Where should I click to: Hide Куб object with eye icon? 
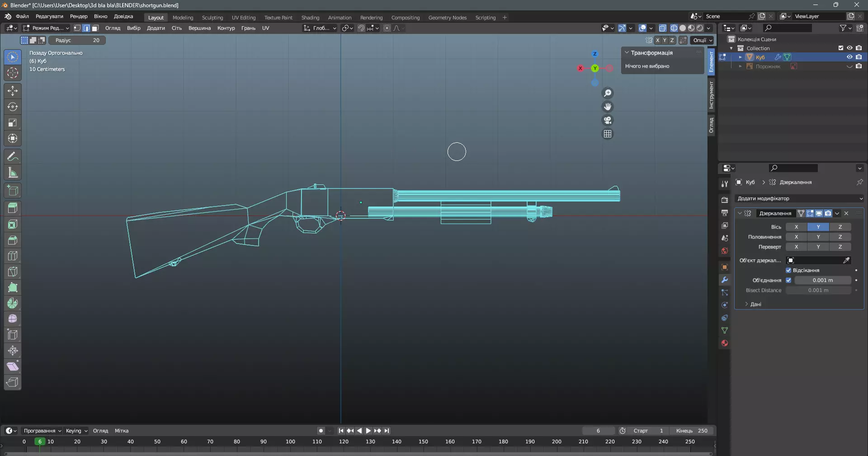tap(849, 57)
